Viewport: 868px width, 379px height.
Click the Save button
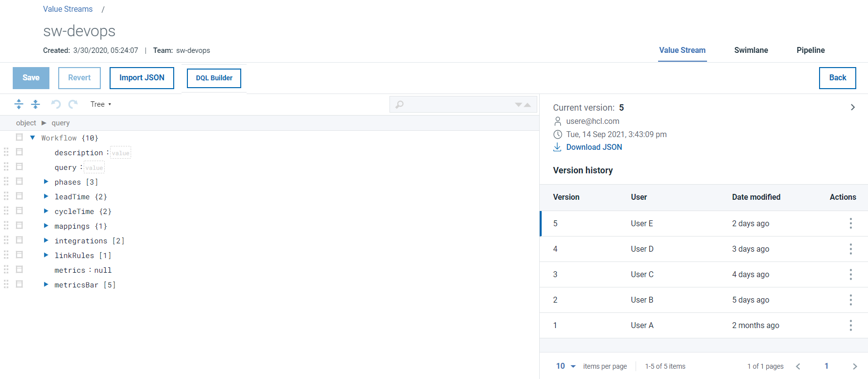click(31, 78)
